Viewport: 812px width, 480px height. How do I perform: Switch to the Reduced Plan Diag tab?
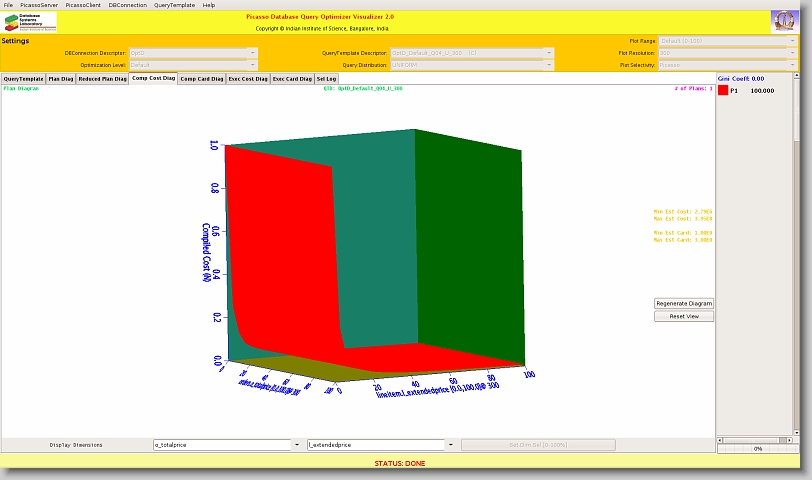(x=102, y=78)
